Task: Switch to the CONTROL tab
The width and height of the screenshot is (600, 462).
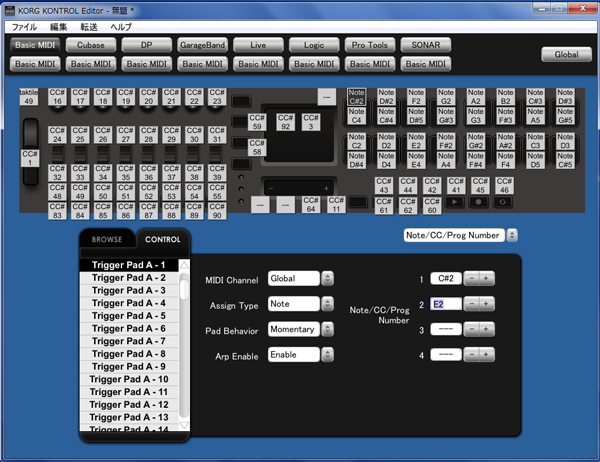Action: pyautogui.click(x=163, y=239)
